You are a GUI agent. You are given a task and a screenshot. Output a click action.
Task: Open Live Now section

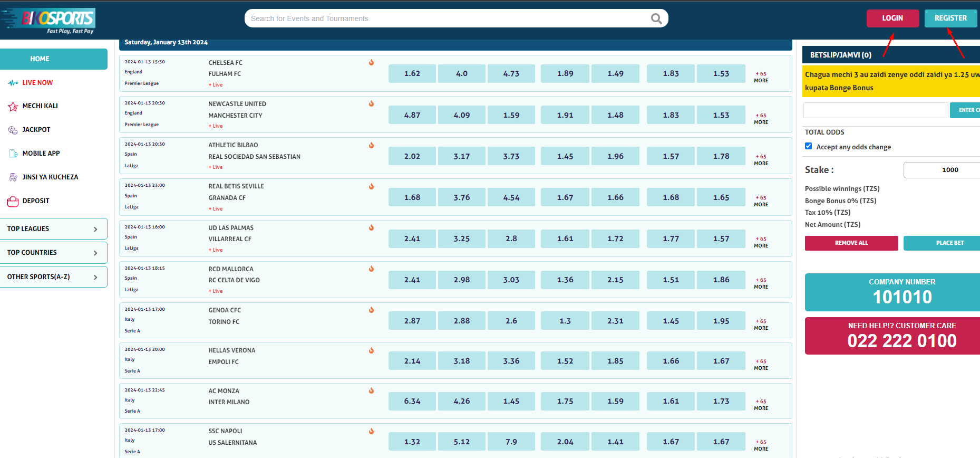[x=37, y=83]
